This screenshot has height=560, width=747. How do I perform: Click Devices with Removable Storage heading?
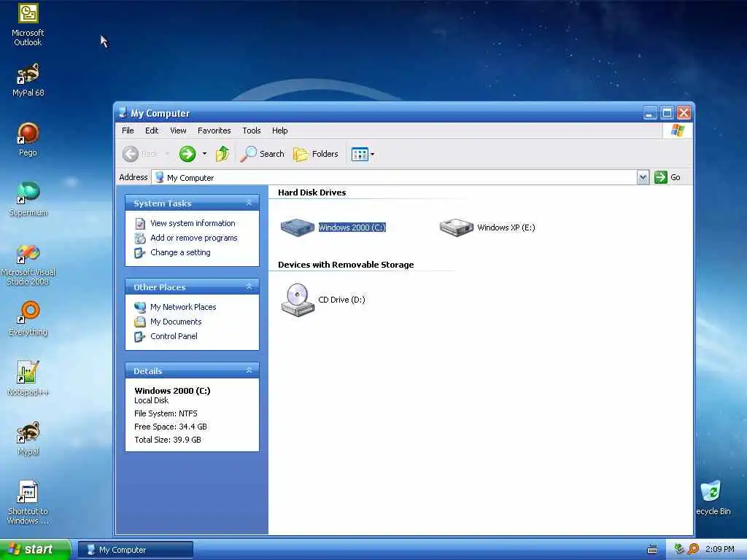346,265
